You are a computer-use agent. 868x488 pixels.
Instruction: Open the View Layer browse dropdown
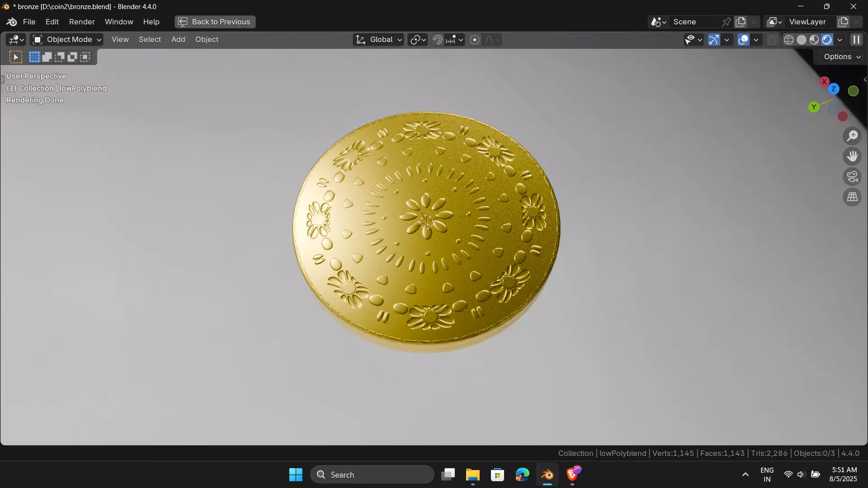(774, 22)
